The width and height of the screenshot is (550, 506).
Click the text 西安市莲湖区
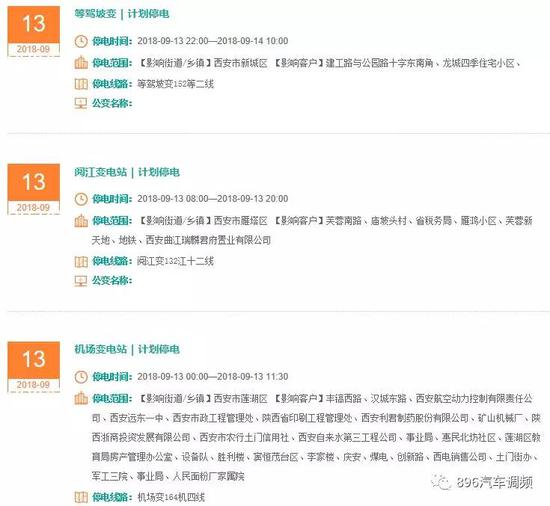tap(241, 399)
